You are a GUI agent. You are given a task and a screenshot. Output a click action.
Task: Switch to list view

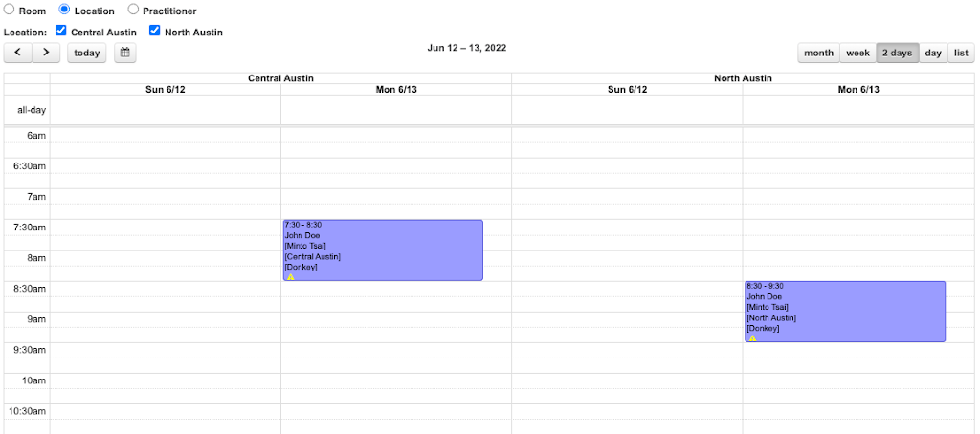961,53
